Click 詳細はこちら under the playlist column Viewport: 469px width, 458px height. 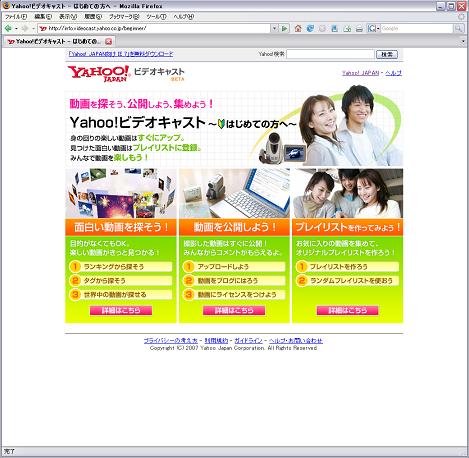[x=347, y=311]
